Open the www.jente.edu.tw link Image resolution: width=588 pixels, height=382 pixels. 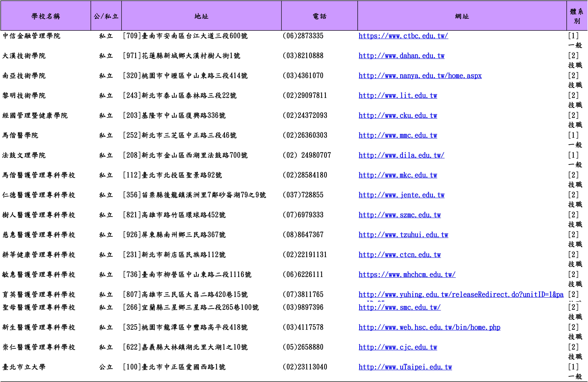click(x=401, y=195)
